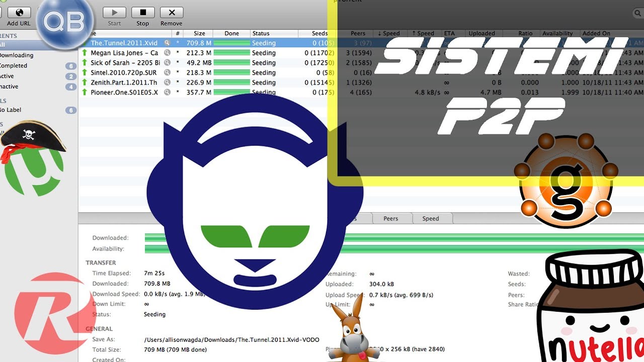Image resolution: width=644 pixels, height=362 pixels.
Task: Remove the torrent using the X icon
Action: pos(172,13)
